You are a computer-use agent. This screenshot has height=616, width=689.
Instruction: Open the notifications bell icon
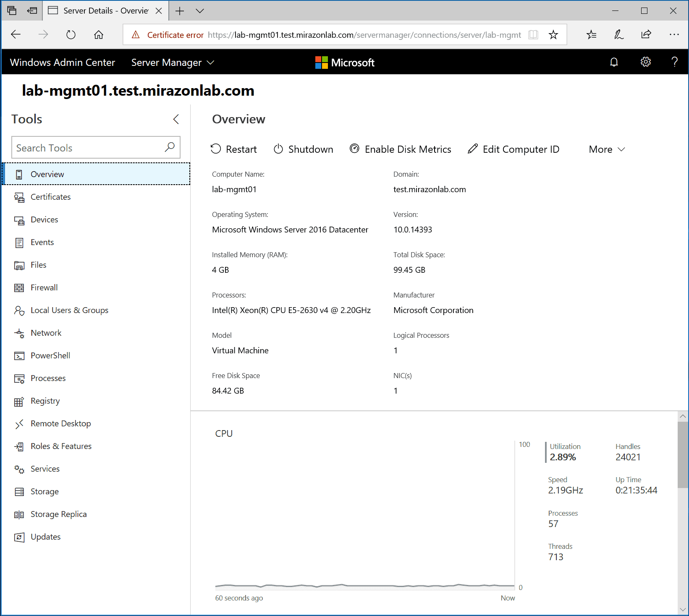coord(614,62)
